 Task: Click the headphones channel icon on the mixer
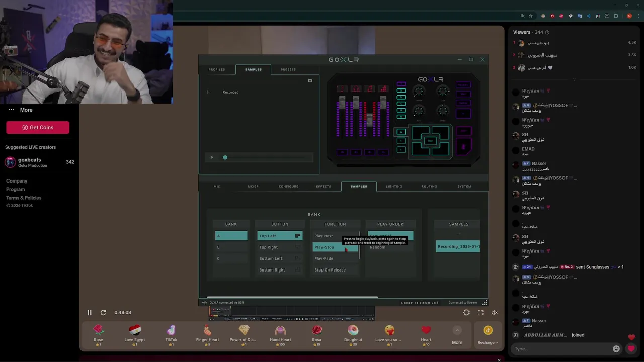356,89
